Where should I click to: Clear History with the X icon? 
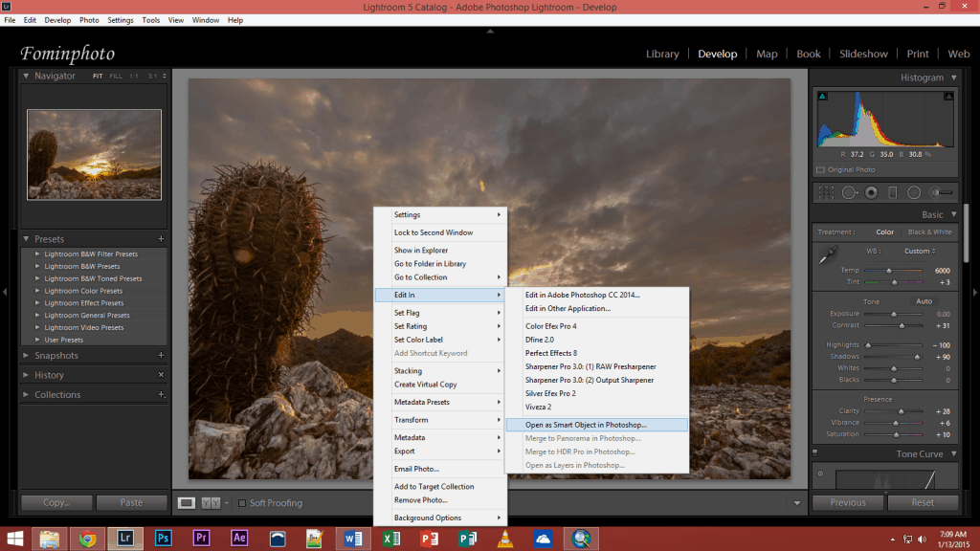[x=161, y=375]
